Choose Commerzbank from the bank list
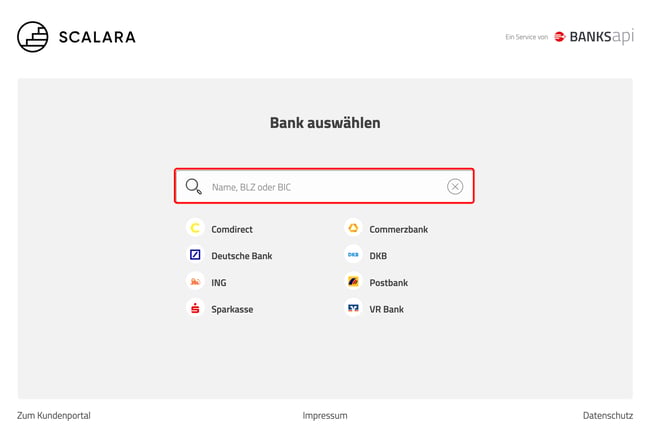The height and width of the screenshot is (434, 670). pyautogui.click(x=399, y=229)
